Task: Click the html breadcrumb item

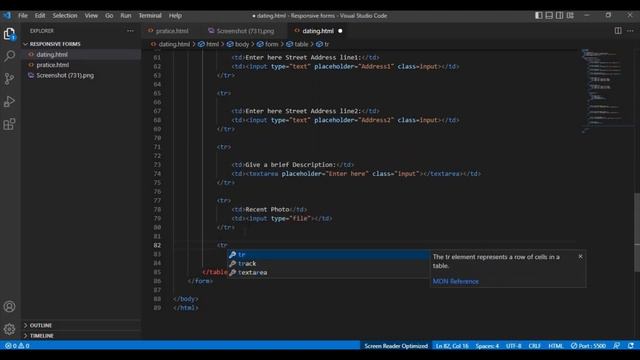Action: coord(209,44)
